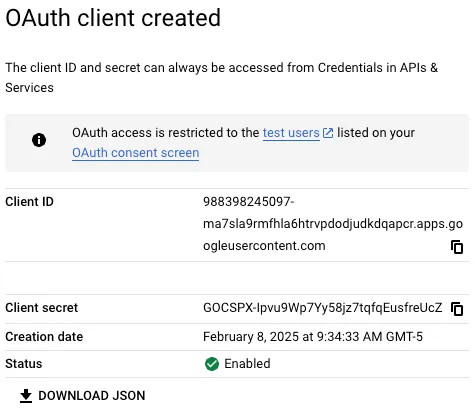Click the description mentioning Credentials in APIs & Services
Screen dimensions: 475x420
tap(222, 78)
